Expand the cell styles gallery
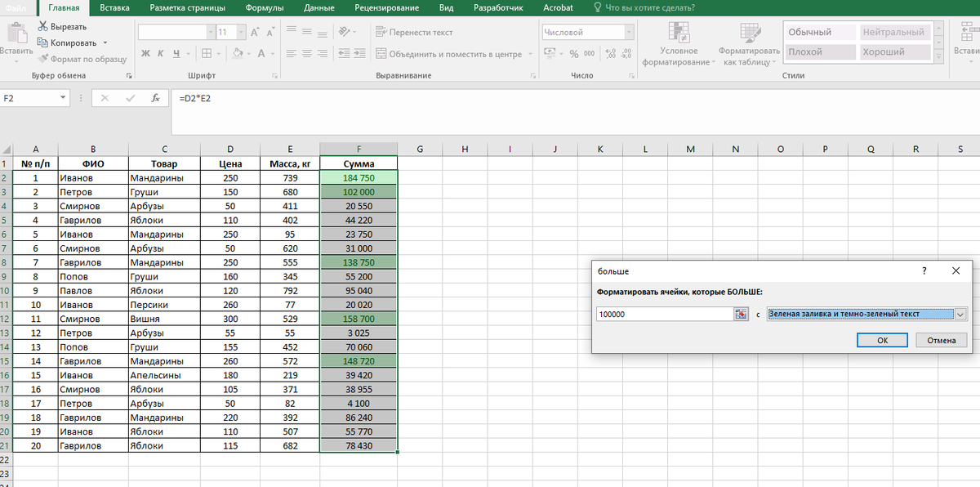Image resolution: width=980 pixels, height=487 pixels. pos(939,56)
